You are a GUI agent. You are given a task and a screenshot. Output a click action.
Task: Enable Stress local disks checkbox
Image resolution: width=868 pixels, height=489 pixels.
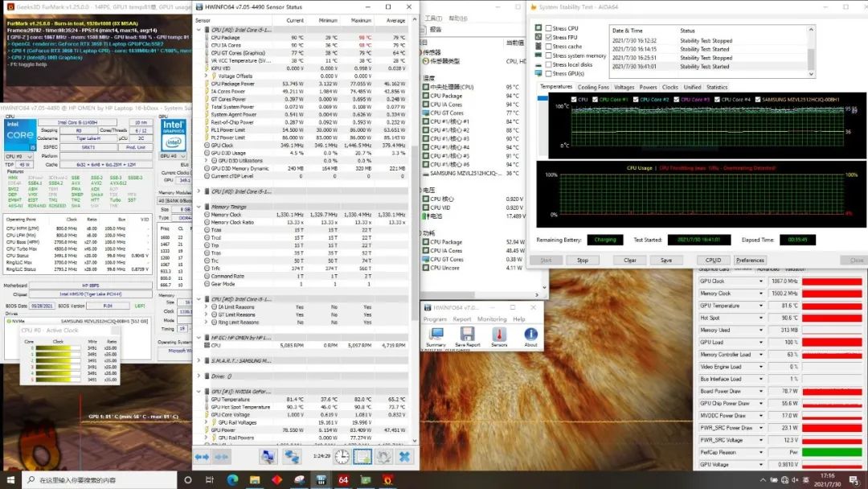[548, 64]
